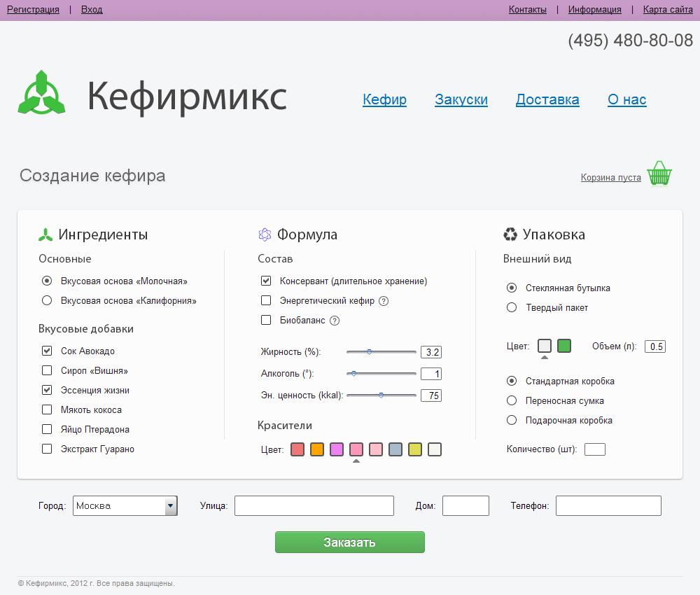Click the Формула atom icon
This screenshot has height=595, width=700.
coord(265,234)
